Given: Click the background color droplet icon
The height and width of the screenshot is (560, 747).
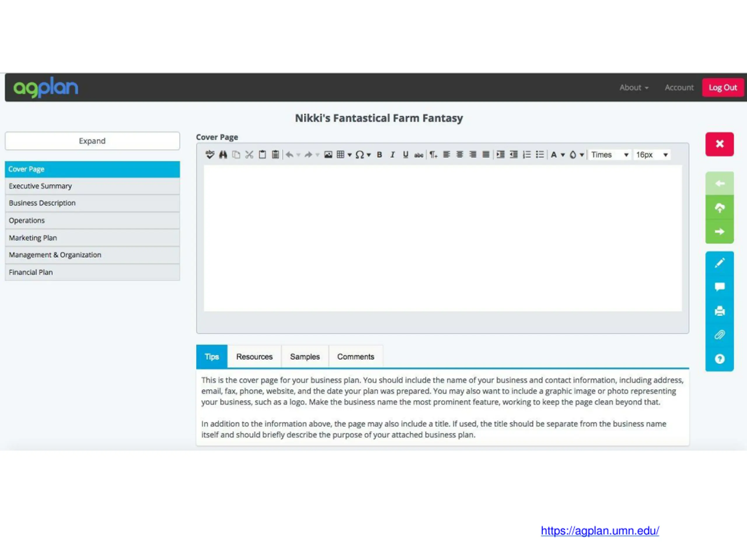Looking at the screenshot, I should coord(573,155).
